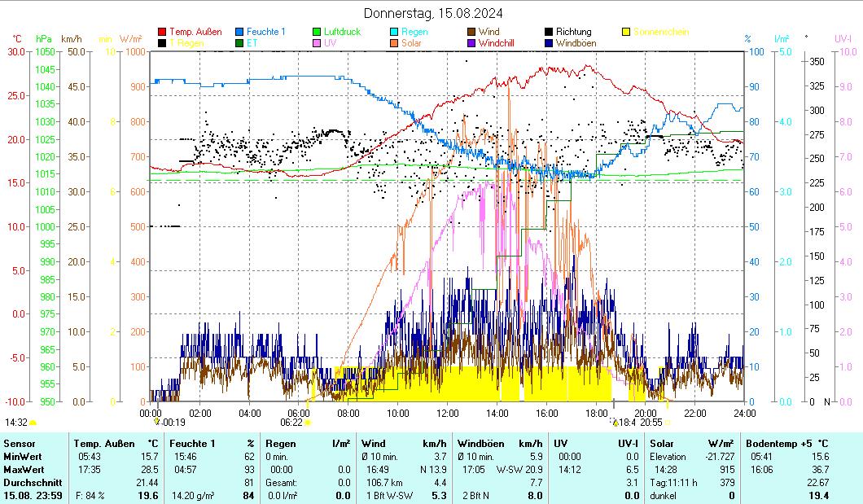Click the 'MinWert' row label
This screenshot has width=863, height=504.
23,457
